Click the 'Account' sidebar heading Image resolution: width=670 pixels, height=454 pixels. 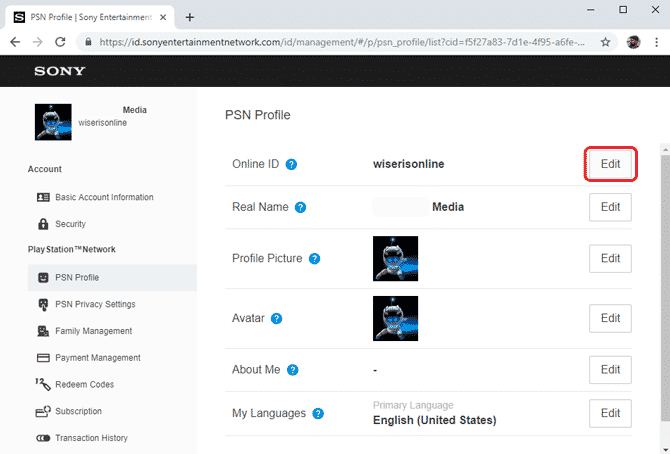point(44,169)
